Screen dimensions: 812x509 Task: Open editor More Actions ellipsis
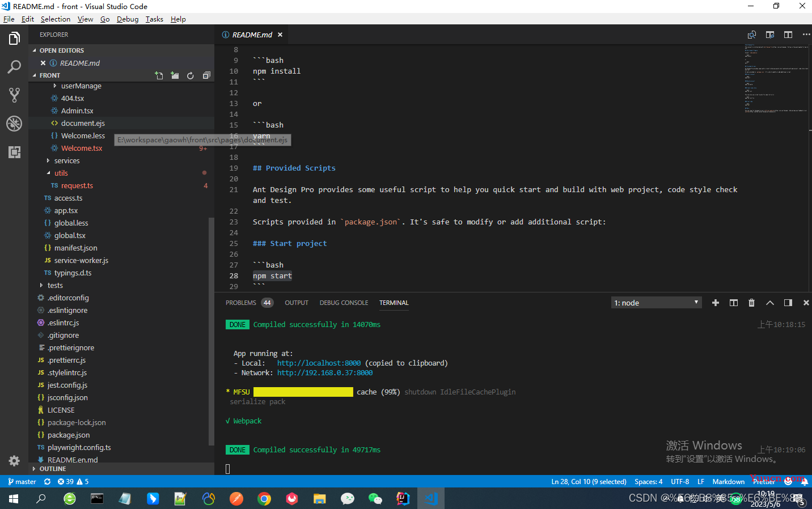[x=806, y=35]
